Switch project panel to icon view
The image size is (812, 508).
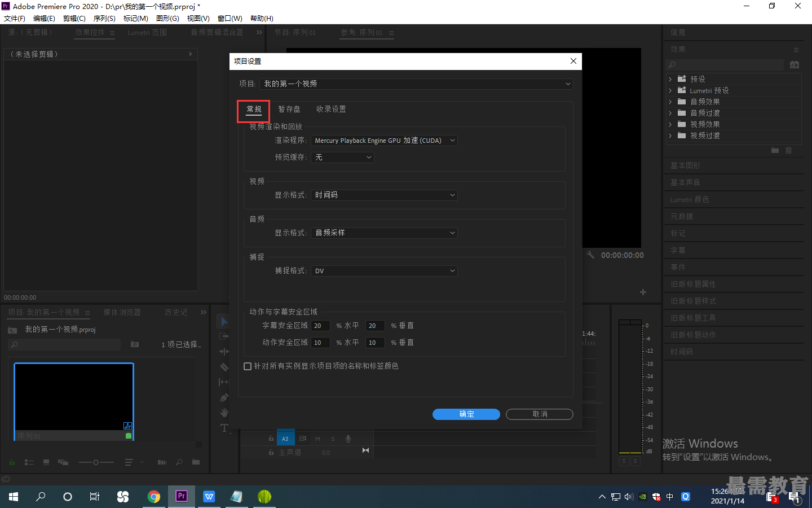click(46, 462)
